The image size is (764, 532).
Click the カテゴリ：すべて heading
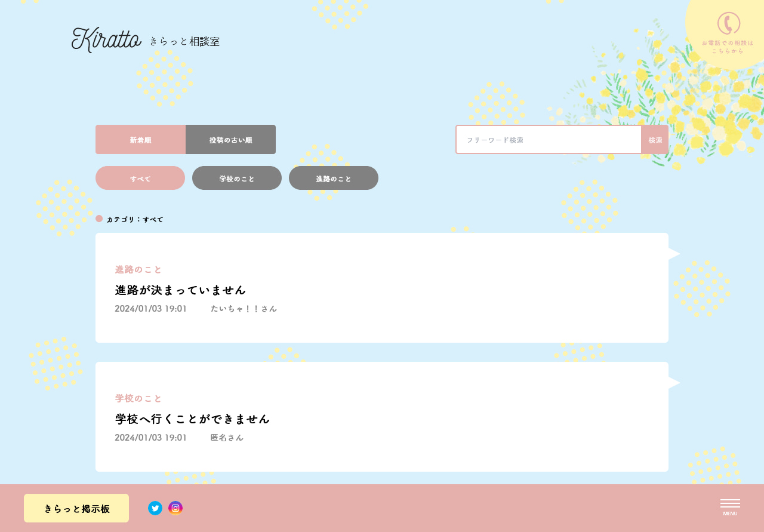135,219
